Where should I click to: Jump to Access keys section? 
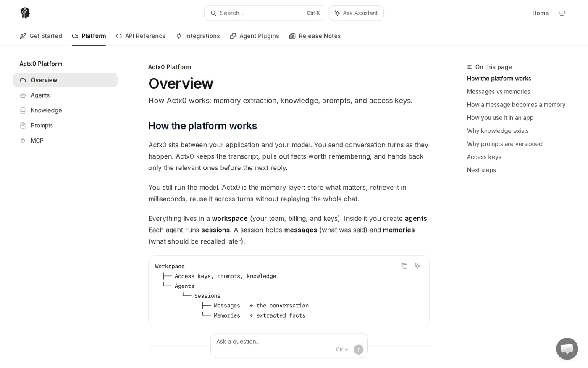coord(484,157)
